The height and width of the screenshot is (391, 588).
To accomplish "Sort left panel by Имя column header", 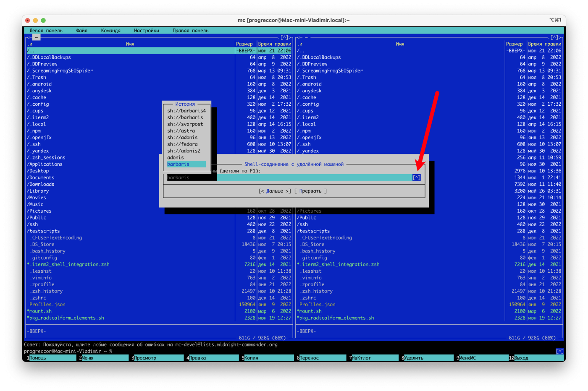I will (130, 44).
